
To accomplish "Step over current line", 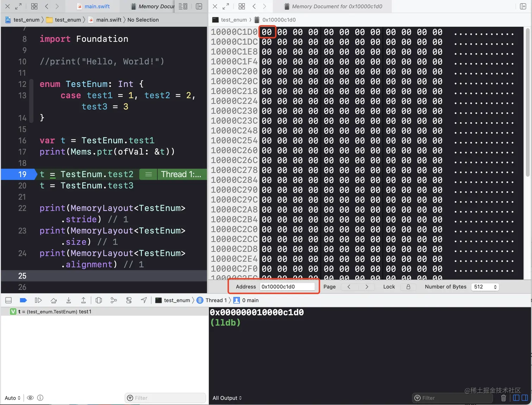I will [53, 300].
